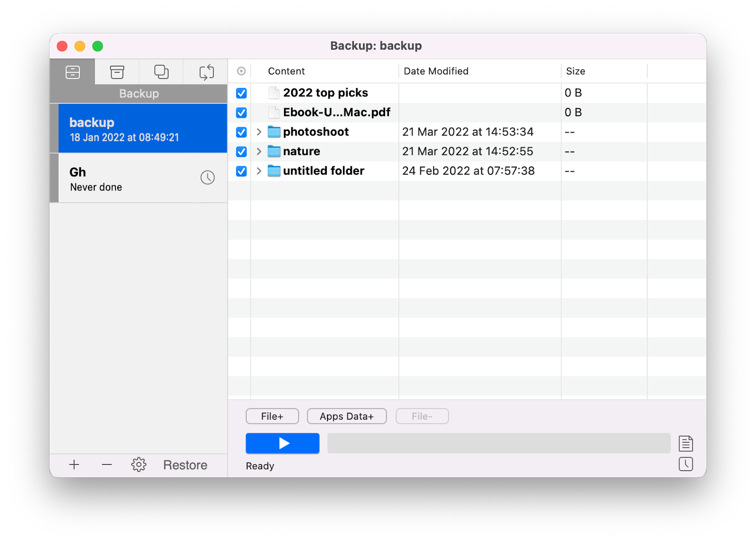Screen dimensions: 756x543
Task: Open the Sync mode icon
Action: [x=206, y=71]
